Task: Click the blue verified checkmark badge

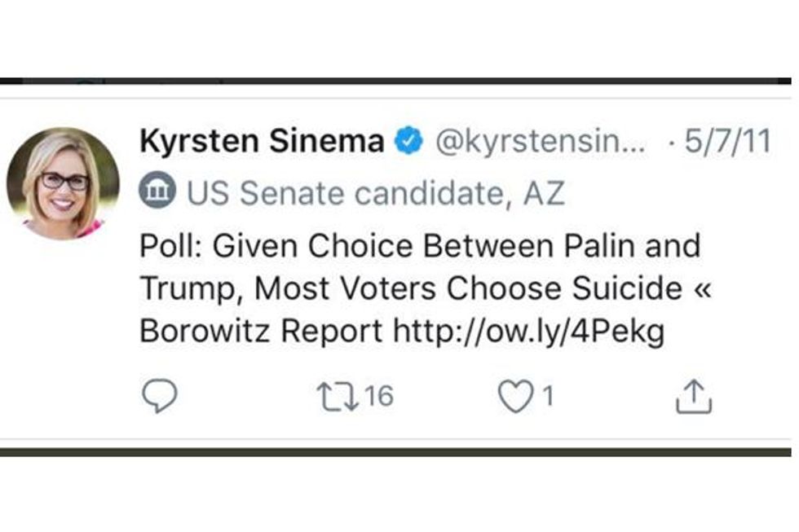Action: (408, 142)
